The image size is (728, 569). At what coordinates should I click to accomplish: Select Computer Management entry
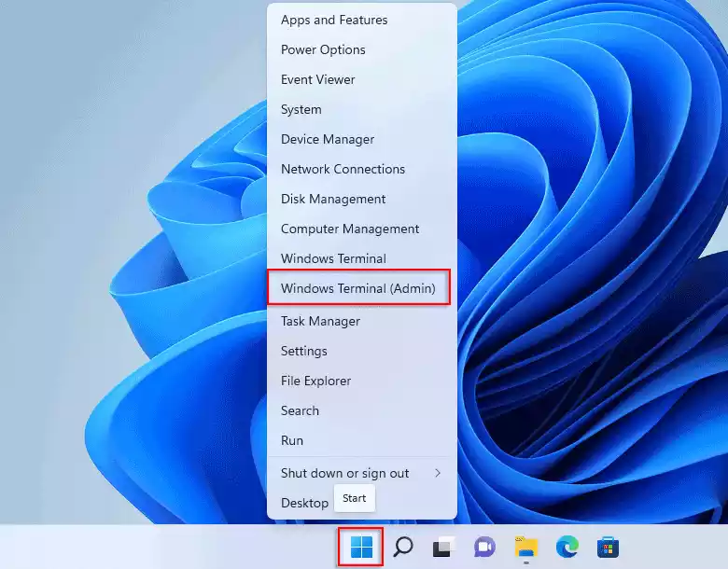click(x=350, y=229)
